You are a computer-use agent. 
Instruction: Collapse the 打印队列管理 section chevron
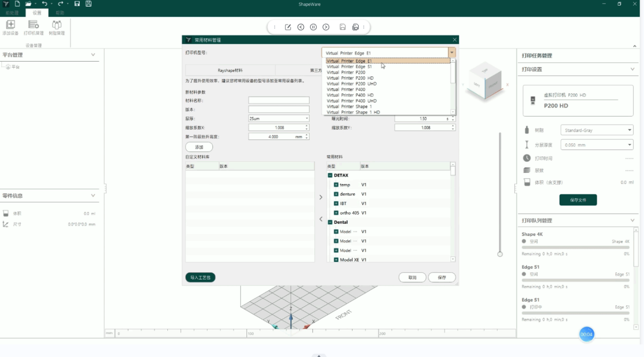(632, 221)
